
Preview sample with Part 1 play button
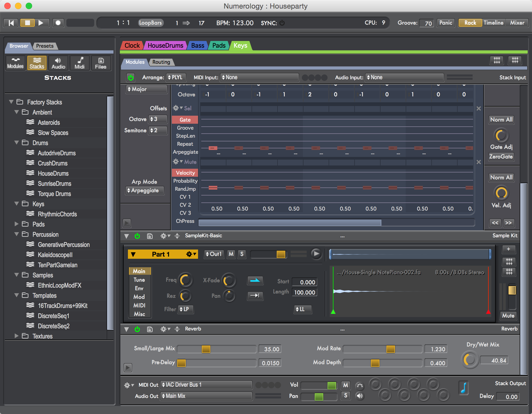coord(316,254)
